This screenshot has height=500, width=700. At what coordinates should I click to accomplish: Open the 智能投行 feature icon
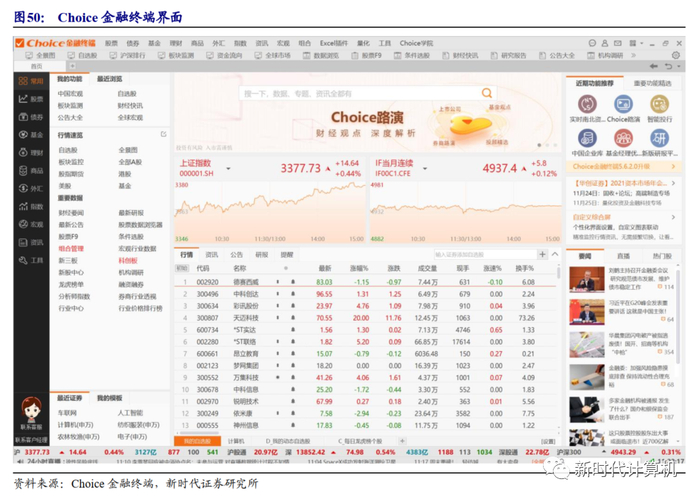(x=659, y=104)
